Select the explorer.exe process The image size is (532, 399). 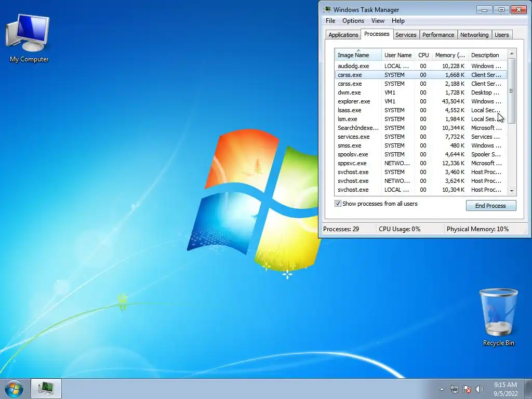pos(421,101)
